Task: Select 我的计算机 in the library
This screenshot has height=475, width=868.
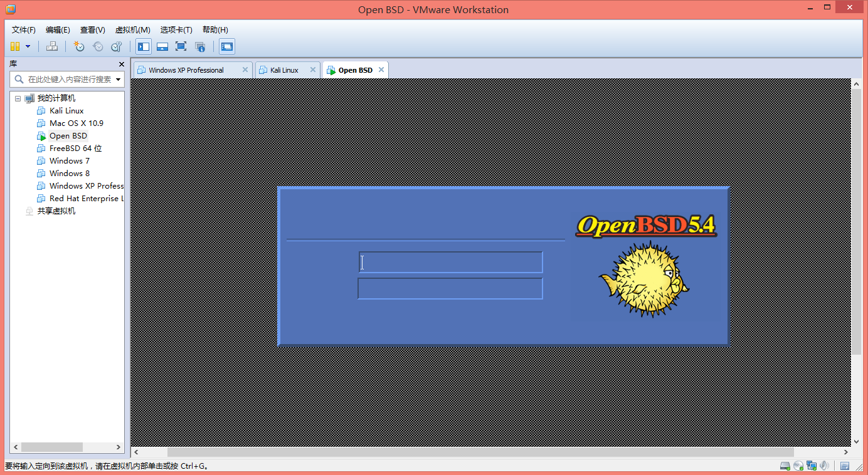Action: pos(56,98)
